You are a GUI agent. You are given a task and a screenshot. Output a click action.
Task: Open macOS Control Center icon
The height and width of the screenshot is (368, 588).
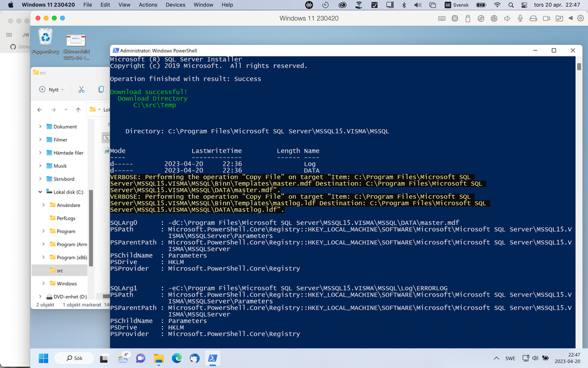click(x=524, y=5)
